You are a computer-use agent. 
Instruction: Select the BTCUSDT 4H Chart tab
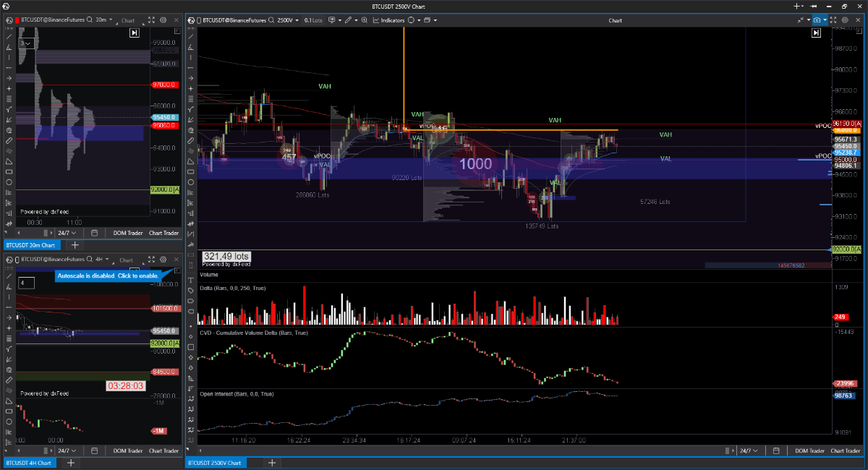pyautogui.click(x=30, y=463)
